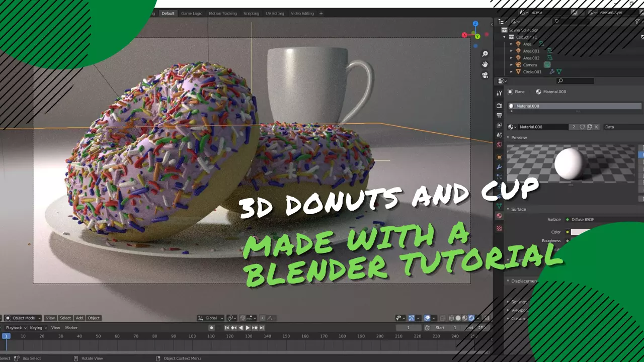Toggle X-ray mode in viewport header
This screenshot has width=644, height=362.
pyautogui.click(x=443, y=318)
